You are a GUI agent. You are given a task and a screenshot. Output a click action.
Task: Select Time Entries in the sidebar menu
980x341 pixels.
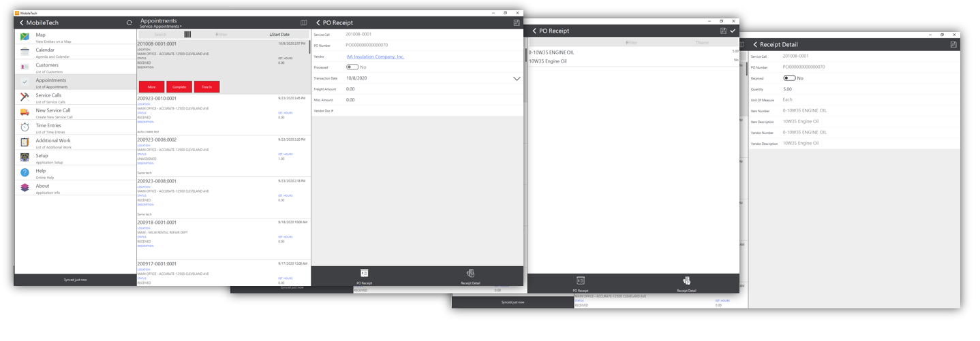pos(48,125)
